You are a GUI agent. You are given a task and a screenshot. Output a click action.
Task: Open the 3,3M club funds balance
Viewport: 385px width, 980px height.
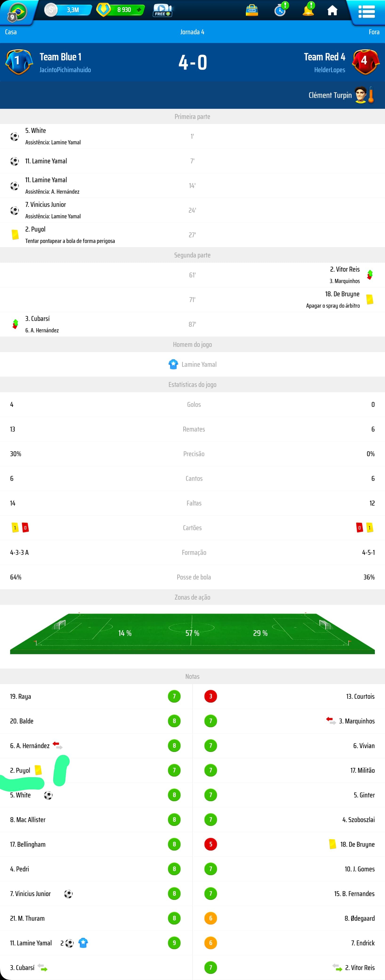[68, 10]
